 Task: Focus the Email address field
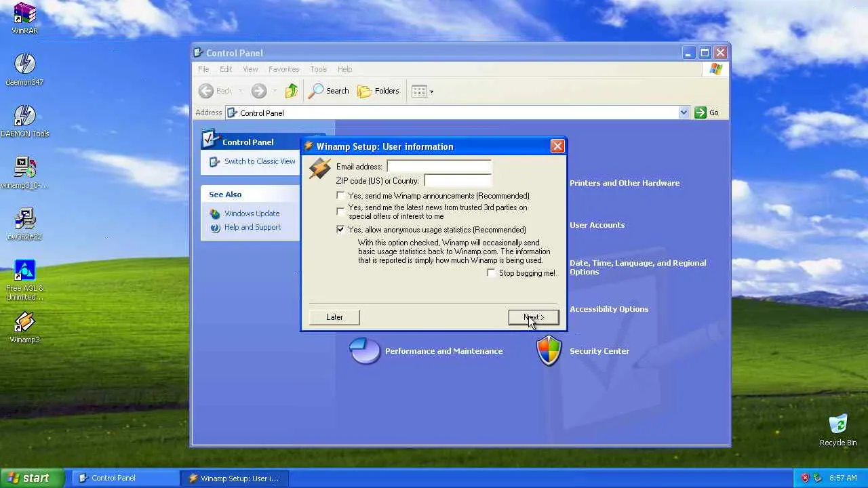coord(439,167)
